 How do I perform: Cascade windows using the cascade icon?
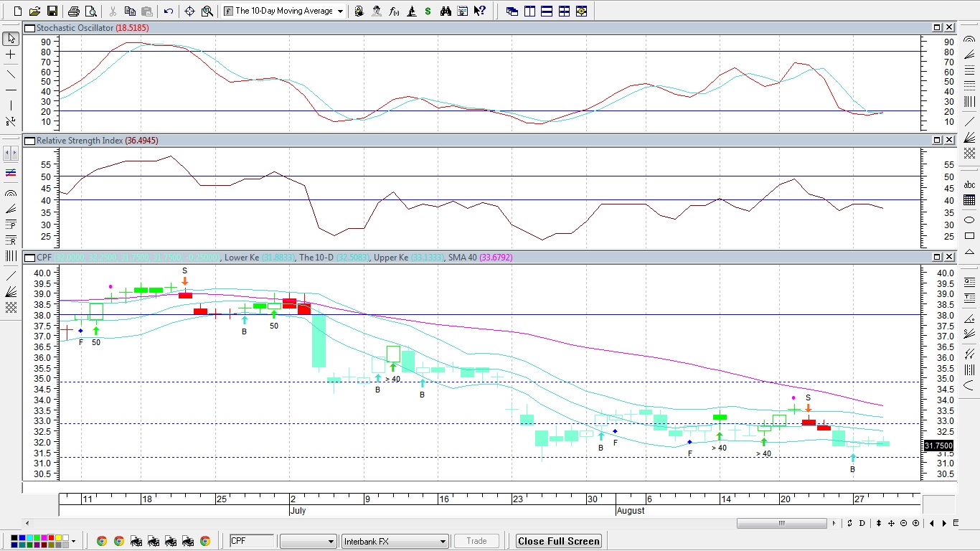(x=512, y=11)
